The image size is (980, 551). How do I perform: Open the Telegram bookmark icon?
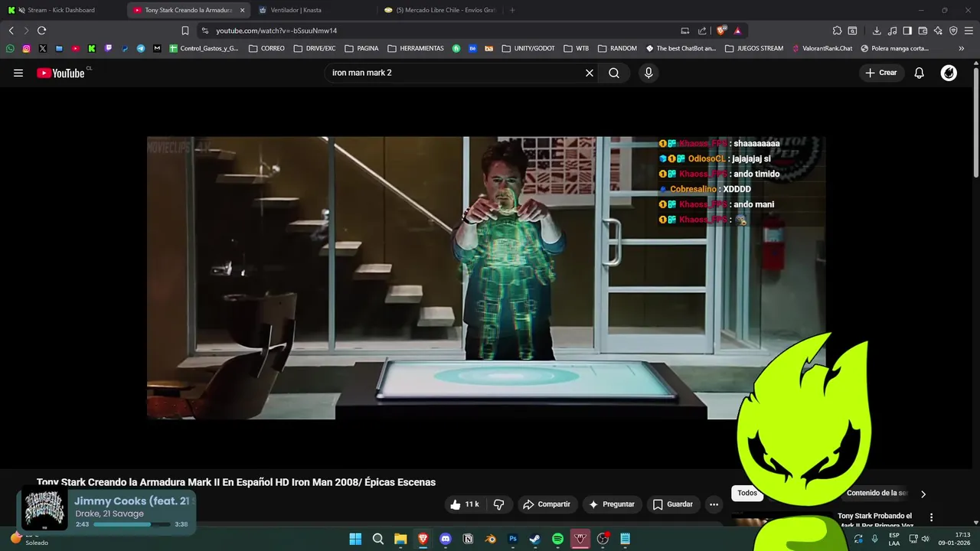141,48
